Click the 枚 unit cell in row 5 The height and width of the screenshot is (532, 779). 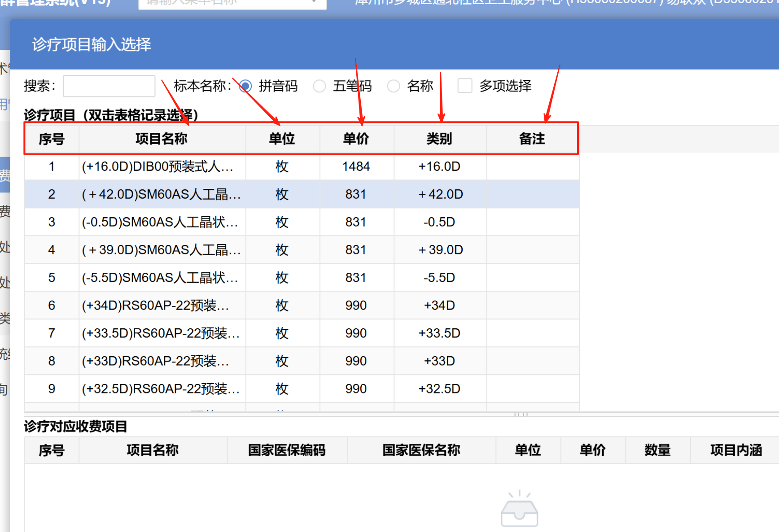pyautogui.click(x=282, y=278)
